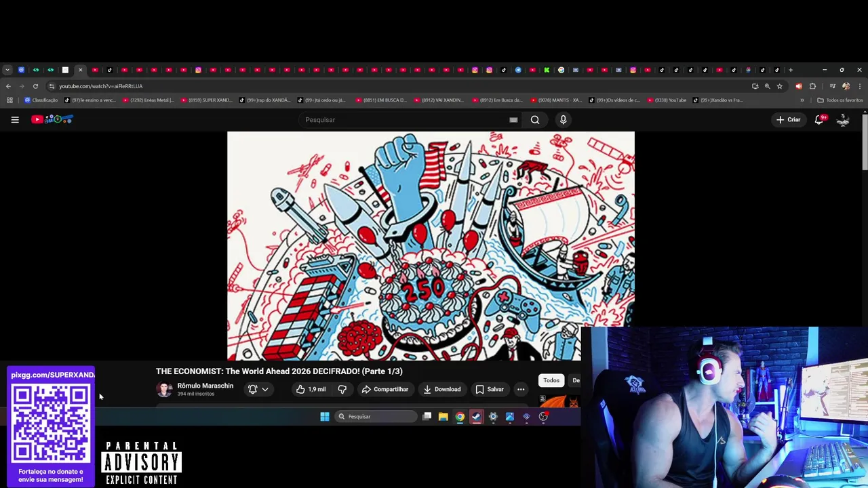
Task: Open File Explorer from taskbar
Action: (x=443, y=417)
